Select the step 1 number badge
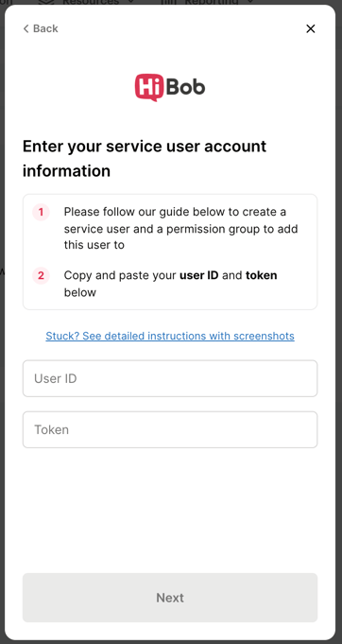342x644 pixels. [x=41, y=213]
